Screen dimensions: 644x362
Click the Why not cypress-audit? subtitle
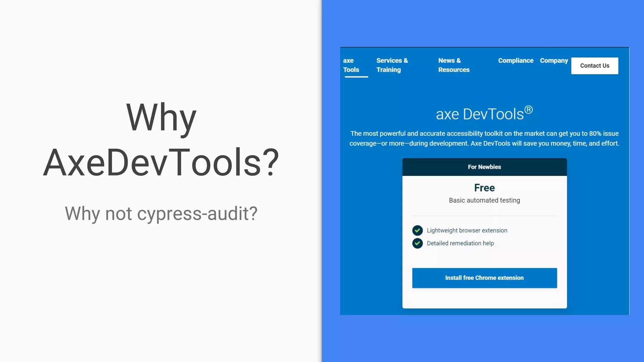click(x=161, y=214)
